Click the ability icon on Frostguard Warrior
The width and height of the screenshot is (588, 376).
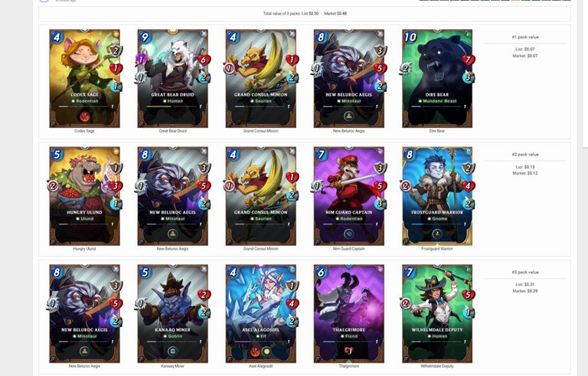coord(437,234)
